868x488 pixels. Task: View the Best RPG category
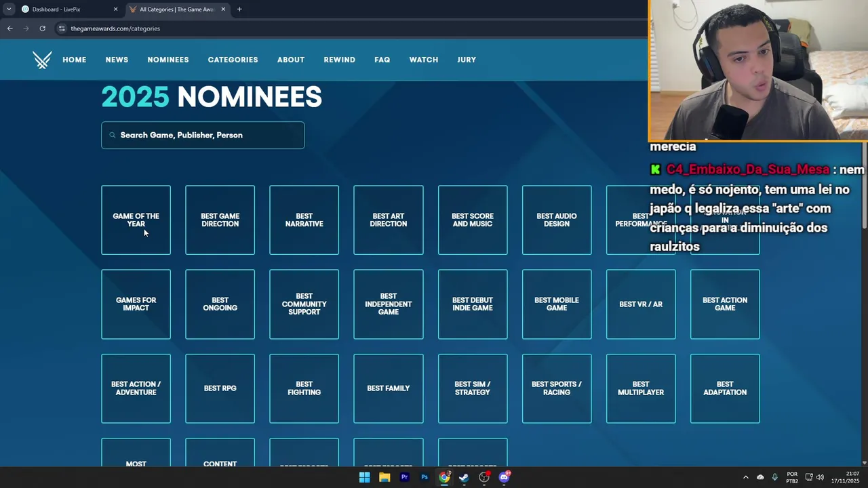[x=220, y=388]
